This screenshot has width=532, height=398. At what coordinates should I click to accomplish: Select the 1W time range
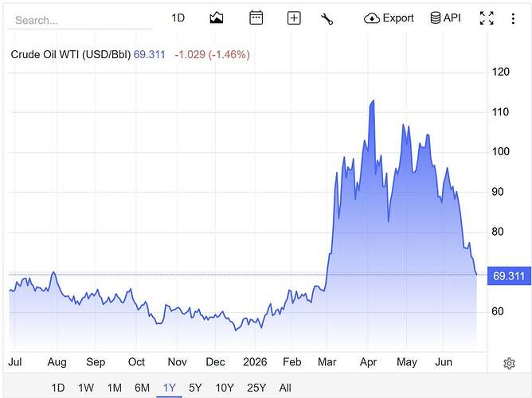[86, 388]
